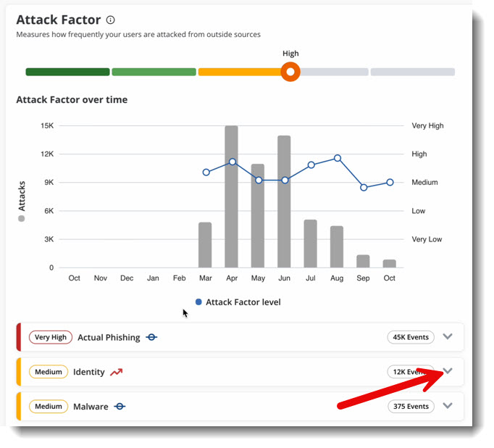The image size is (494, 448).
Task: Select the April attacks bar
Action: coord(232,196)
